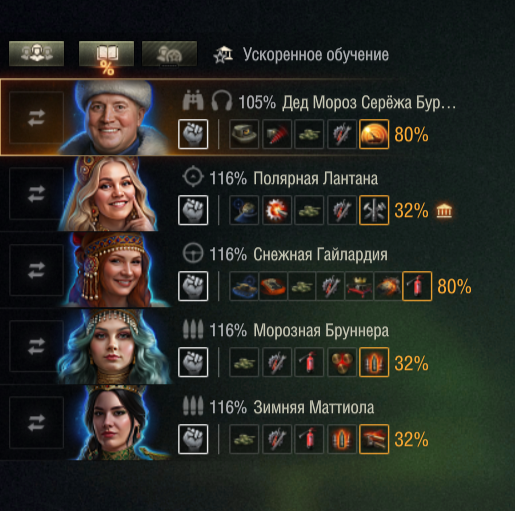Select Дед Мороз's brothers-in-arms fist perk

(193, 134)
